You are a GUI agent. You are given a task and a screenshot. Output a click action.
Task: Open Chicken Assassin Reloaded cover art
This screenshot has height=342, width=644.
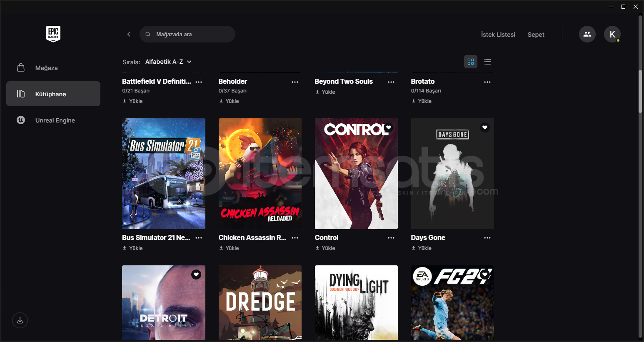(x=260, y=174)
